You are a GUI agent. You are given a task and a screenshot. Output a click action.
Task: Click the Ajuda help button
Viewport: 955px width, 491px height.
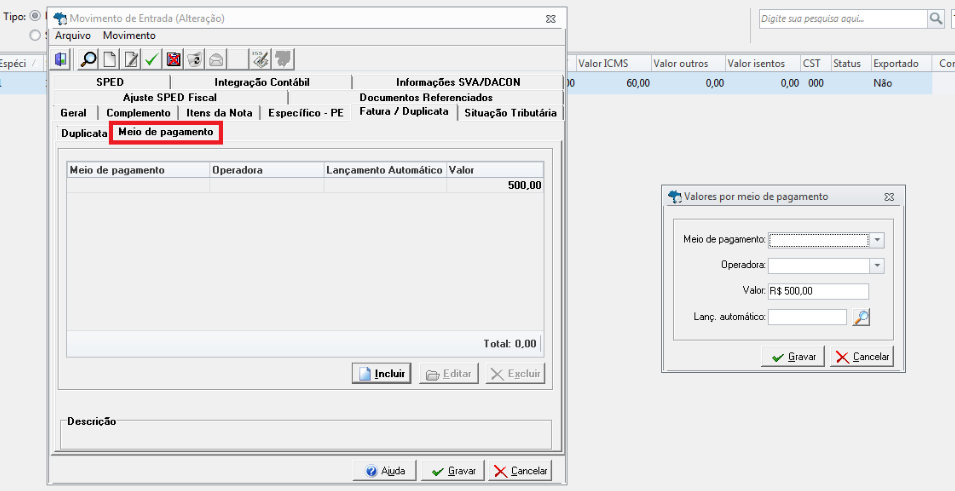385,471
